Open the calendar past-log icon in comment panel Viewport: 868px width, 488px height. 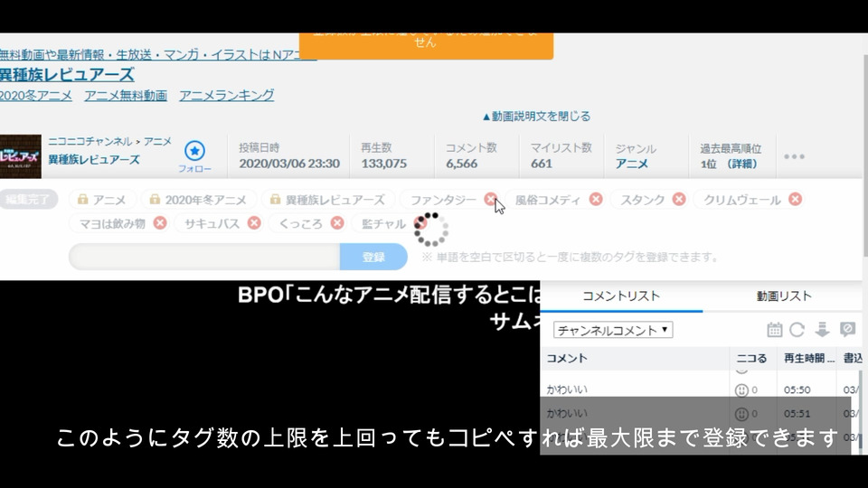click(x=775, y=330)
